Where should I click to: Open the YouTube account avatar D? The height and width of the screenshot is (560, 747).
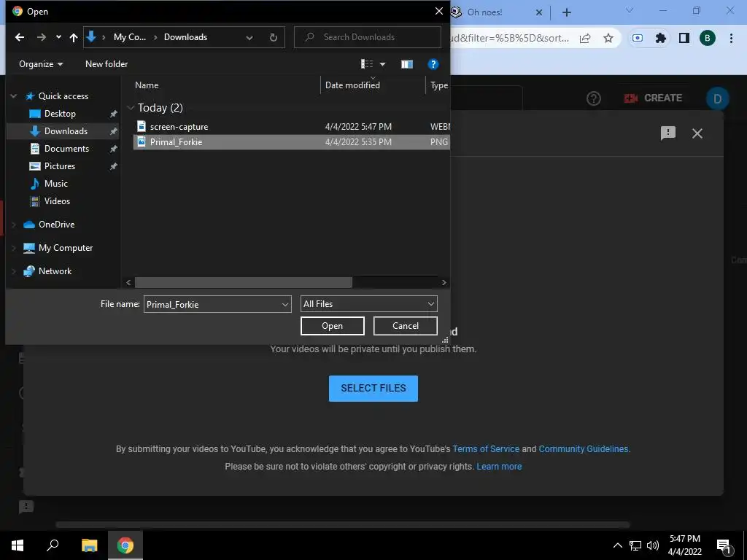(717, 98)
